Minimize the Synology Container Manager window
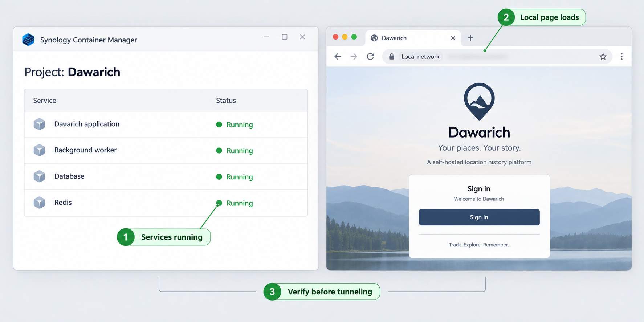Image resolution: width=644 pixels, height=322 pixels. 266,37
